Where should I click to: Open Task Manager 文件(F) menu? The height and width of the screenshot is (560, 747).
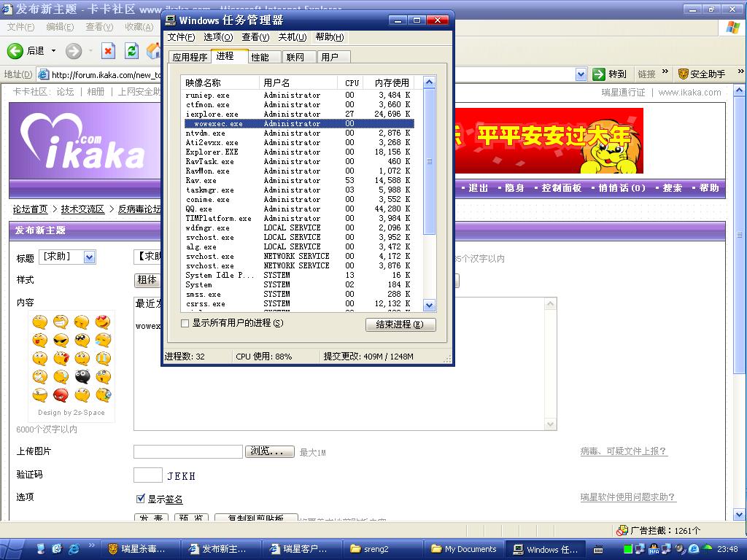[181, 37]
